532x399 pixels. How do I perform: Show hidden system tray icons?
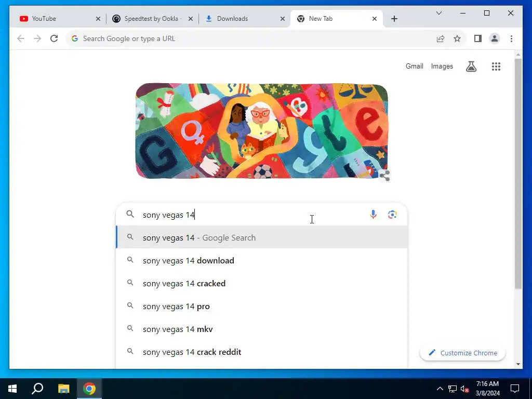point(440,389)
